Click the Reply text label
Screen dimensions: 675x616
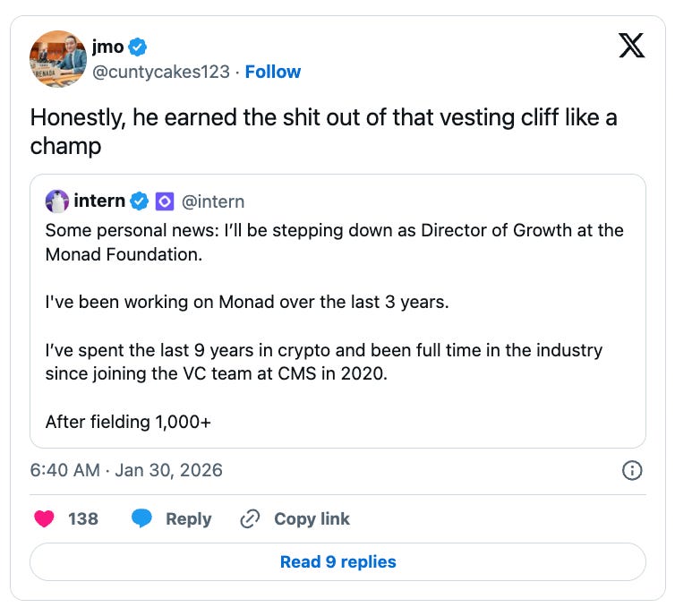pyautogui.click(x=188, y=518)
